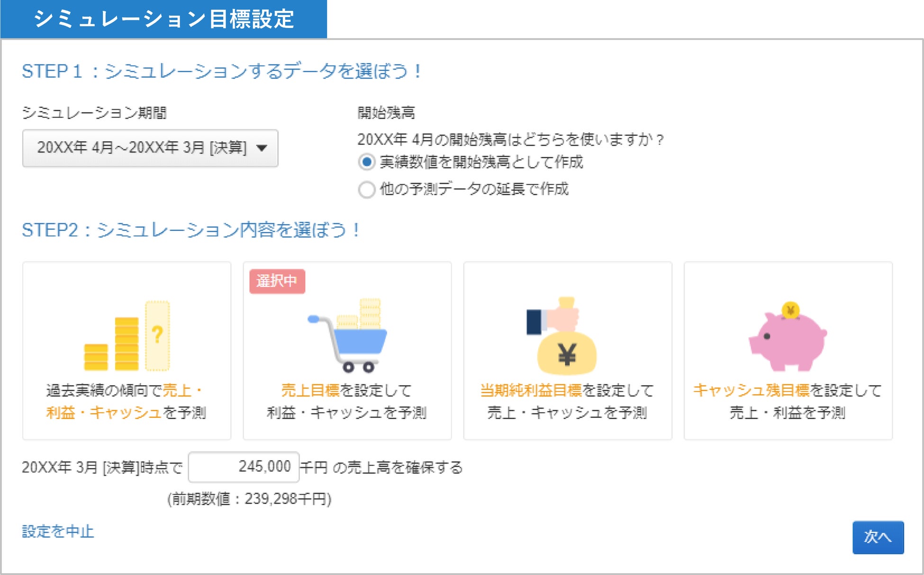Click the red 選択中 badge
Screen dimensions: 924x575
pos(277,281)
